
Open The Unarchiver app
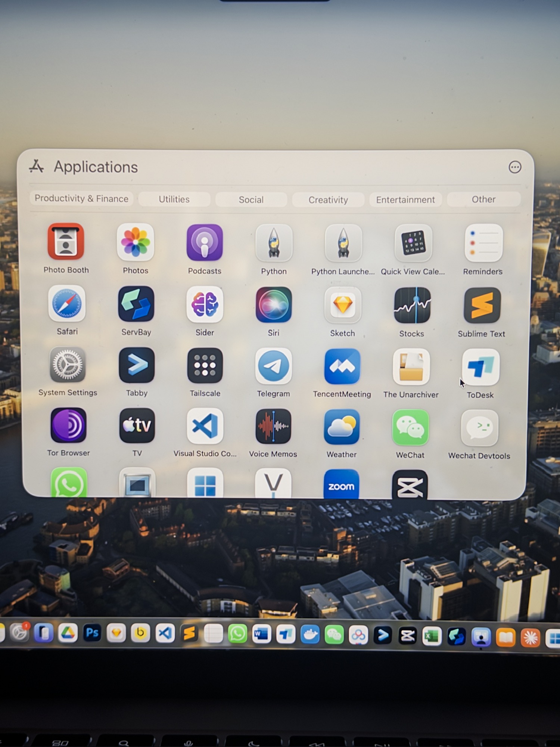[x=411, y=367]
